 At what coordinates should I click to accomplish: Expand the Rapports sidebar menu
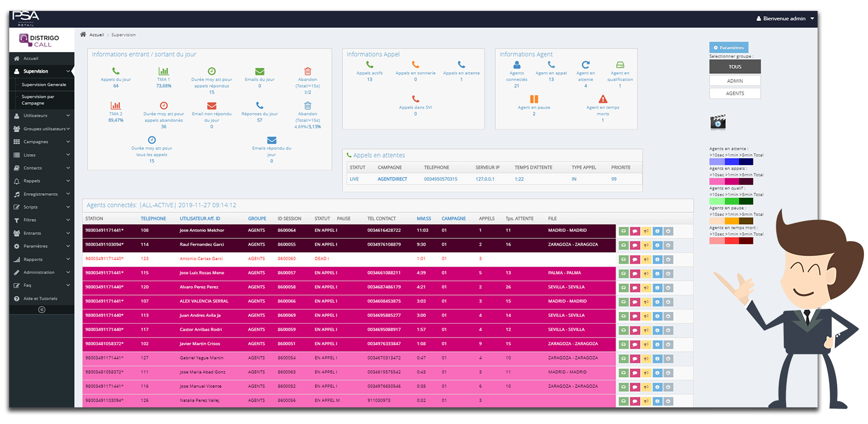click(41, 260)
